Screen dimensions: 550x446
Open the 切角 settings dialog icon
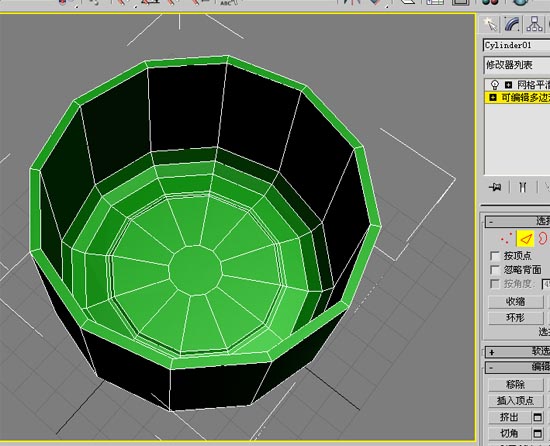[x=538, y=434]
